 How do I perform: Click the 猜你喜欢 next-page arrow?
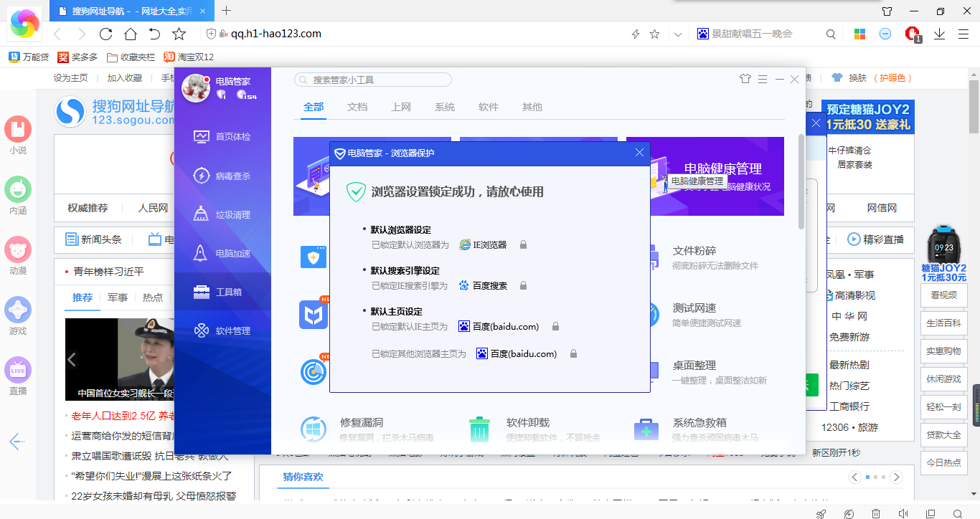[x=896, y=477]
